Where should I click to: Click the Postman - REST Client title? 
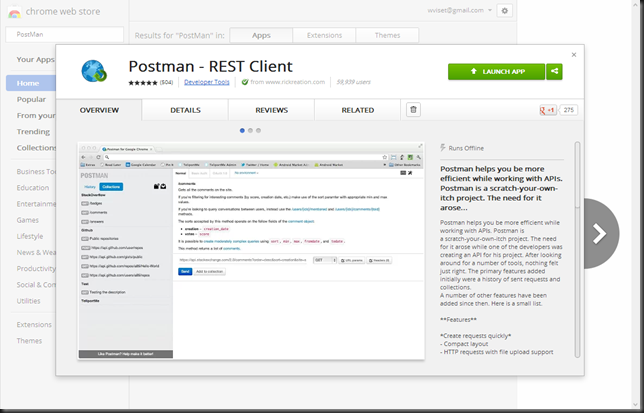210,66
